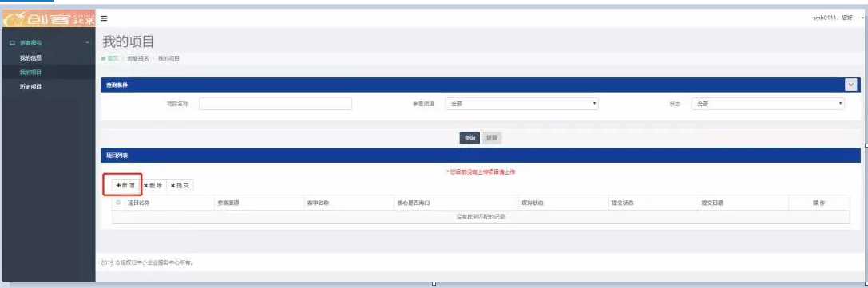This screenshot has width=868, height=288.
Task: Collapse the 创客报名 sidebar group
Action: pyautogui.click(x=49, y=42)
